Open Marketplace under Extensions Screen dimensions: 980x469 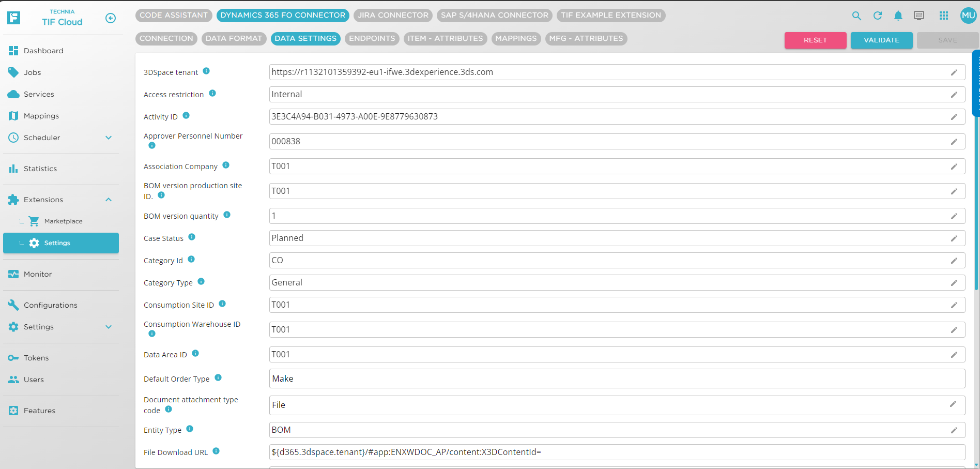63,221
